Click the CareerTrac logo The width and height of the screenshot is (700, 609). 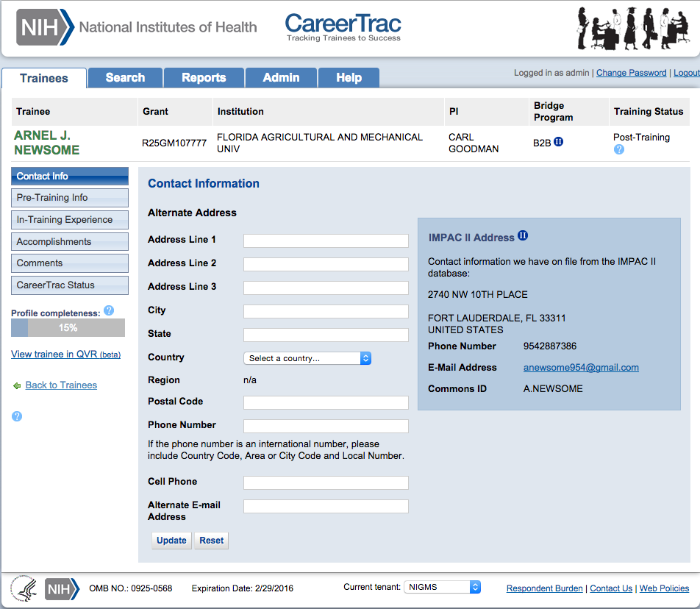tap(343, 27)
